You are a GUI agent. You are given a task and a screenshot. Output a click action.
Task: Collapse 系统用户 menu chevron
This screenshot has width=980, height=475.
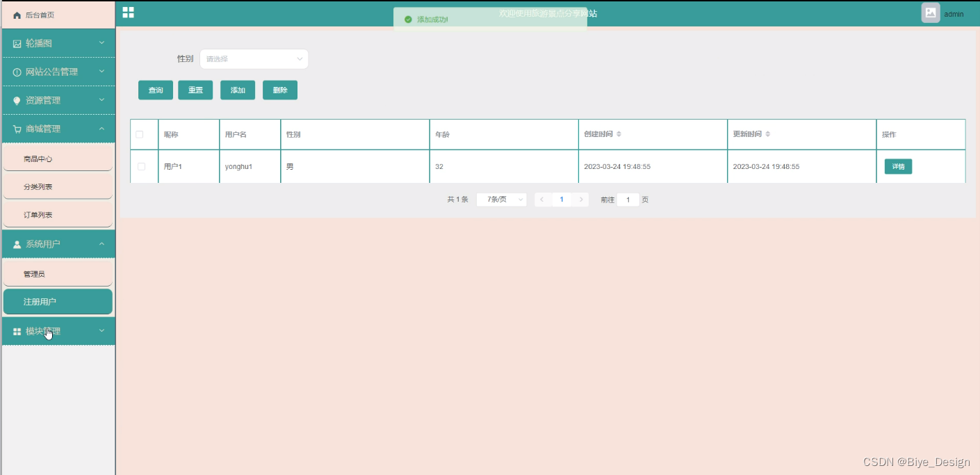(x=101, y=244)
